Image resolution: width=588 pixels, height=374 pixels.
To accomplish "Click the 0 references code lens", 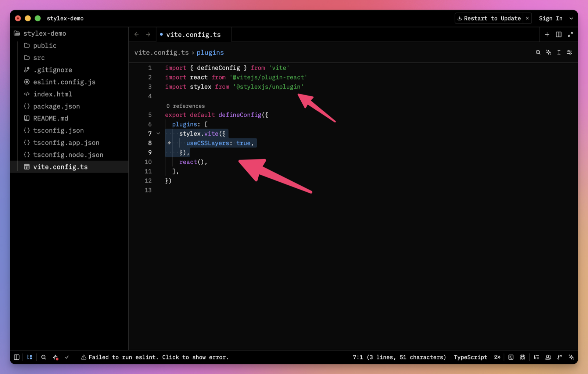I will click(186, 106).
